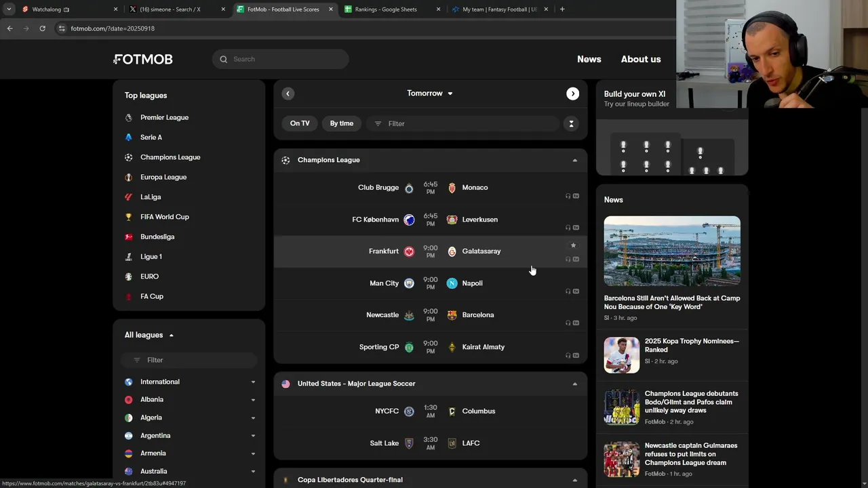Toggle the By time sorting

[342, 123]
